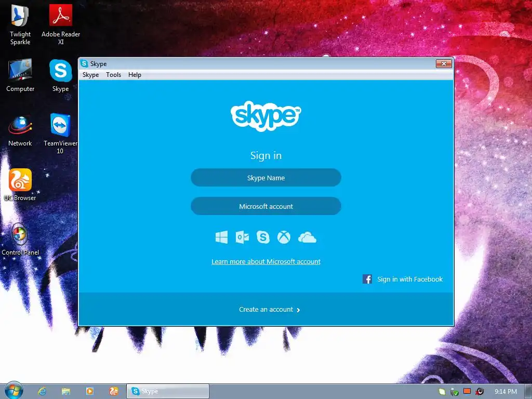Image resolution: width=532 pixels, height=399 pixels.
Task: Click the Skype title bar icon
Action: click(85, 63)
